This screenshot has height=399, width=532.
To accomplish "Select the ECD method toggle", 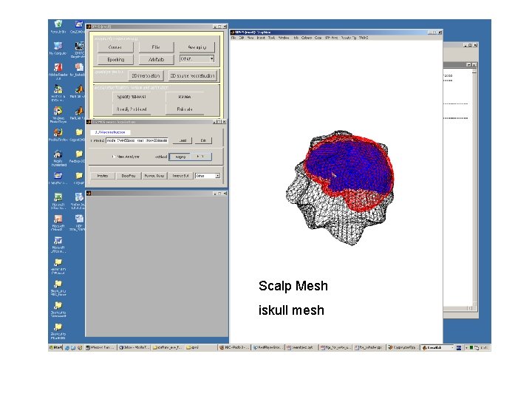I will [201, 157].
